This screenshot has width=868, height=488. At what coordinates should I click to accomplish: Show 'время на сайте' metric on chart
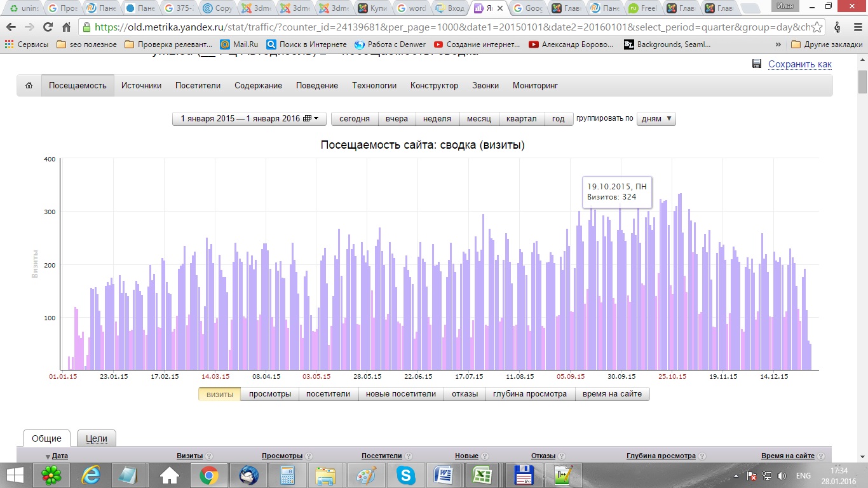click(612, 394)
